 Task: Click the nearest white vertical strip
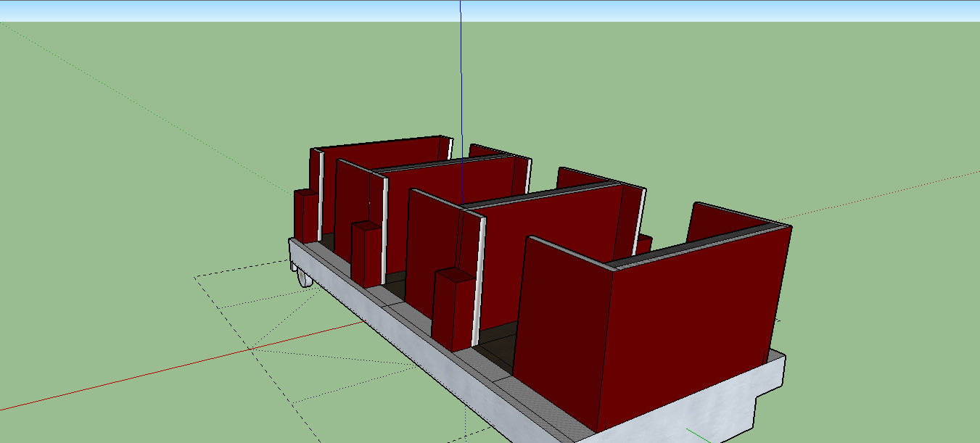(478, 279)
